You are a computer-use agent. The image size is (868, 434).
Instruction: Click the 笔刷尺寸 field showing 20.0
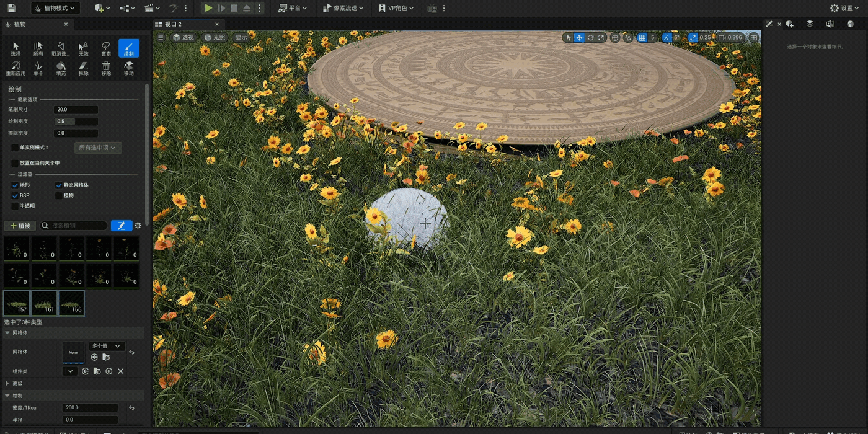[76, 110]
